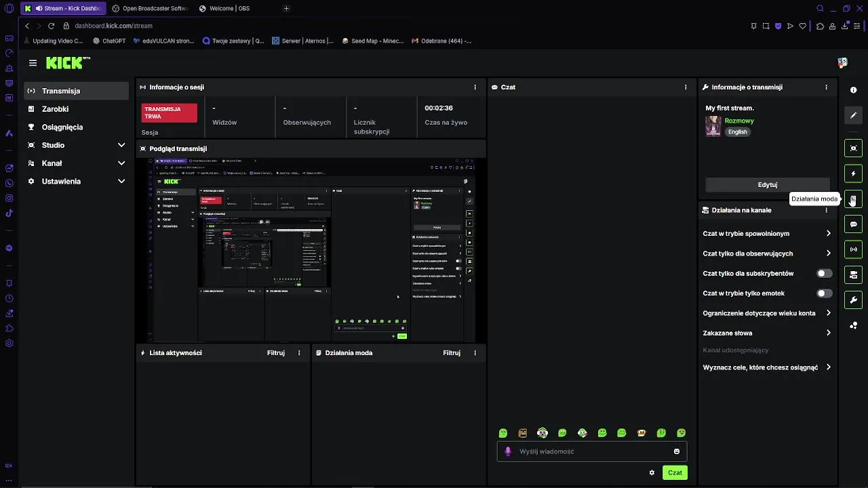Viewport: 868px width, 488px height.
Task: Open Lista aktywności panel three-dot menu
Action: 299,353
